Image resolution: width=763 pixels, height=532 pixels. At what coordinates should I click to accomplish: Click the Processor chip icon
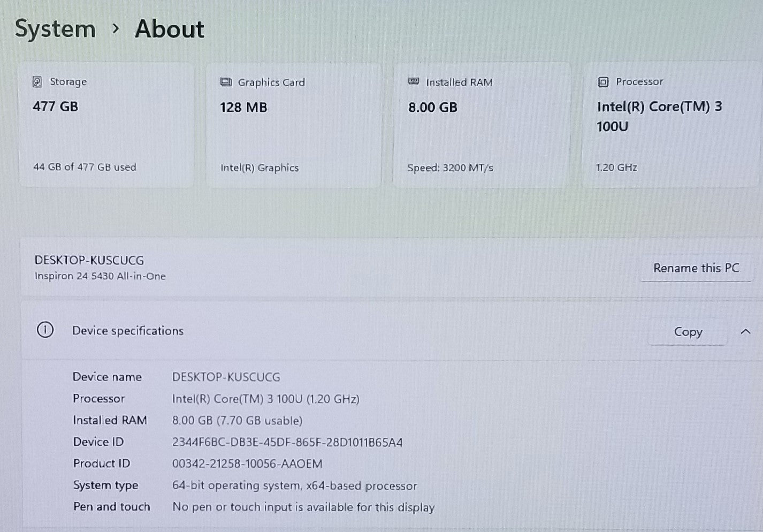pos(603,82)
